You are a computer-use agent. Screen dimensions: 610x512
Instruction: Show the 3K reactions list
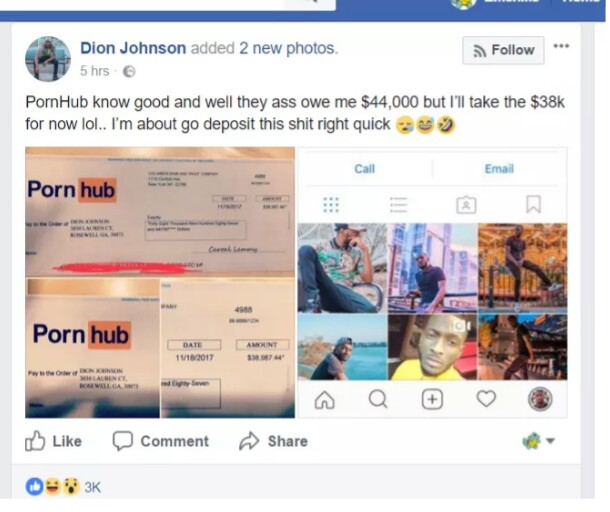(93, 487)
